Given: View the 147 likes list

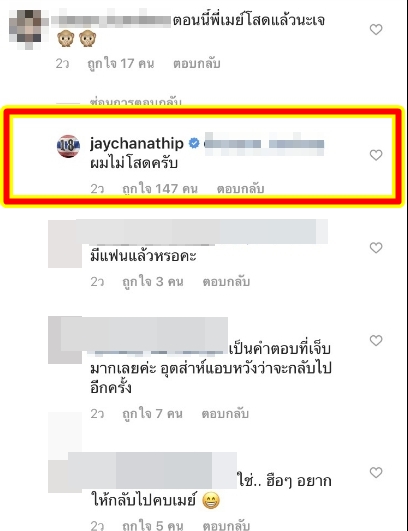Looking at the screenshot, I should [x=160, y=189].
